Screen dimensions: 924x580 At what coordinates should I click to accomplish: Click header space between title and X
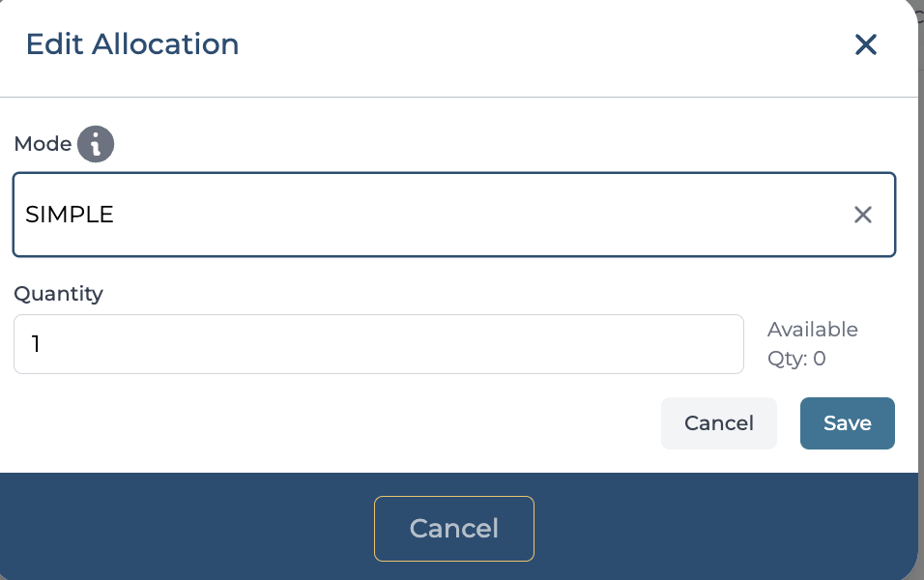tap(541, 44)
